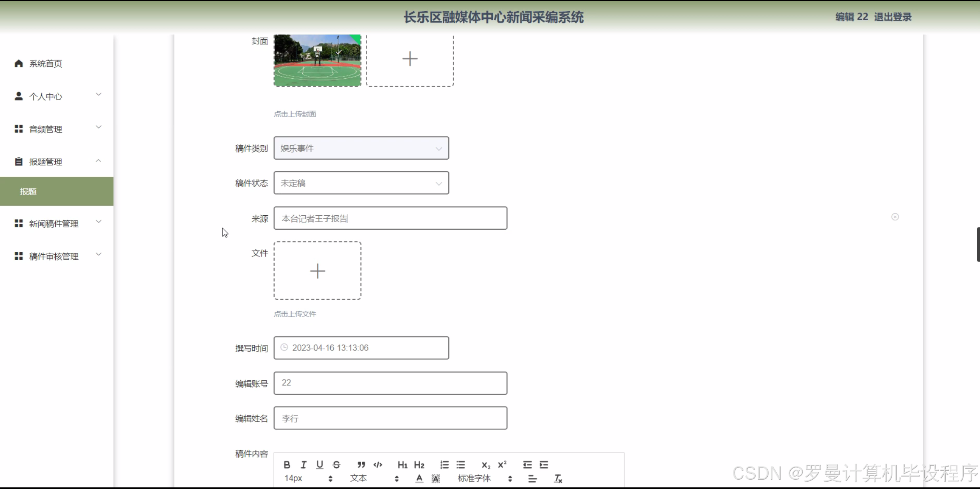
Task: Open the 稿件状态 dropdown
Action: pyautogui.click(x=361, y=183)
